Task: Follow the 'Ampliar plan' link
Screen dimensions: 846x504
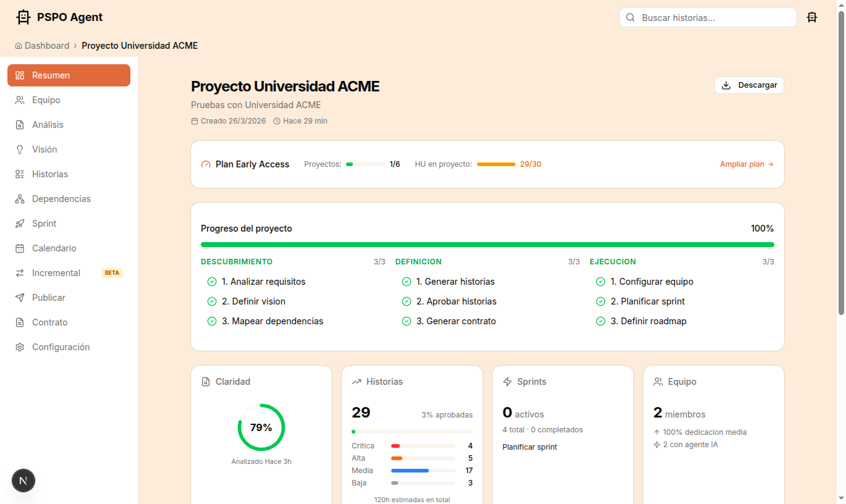Action: 747,164
